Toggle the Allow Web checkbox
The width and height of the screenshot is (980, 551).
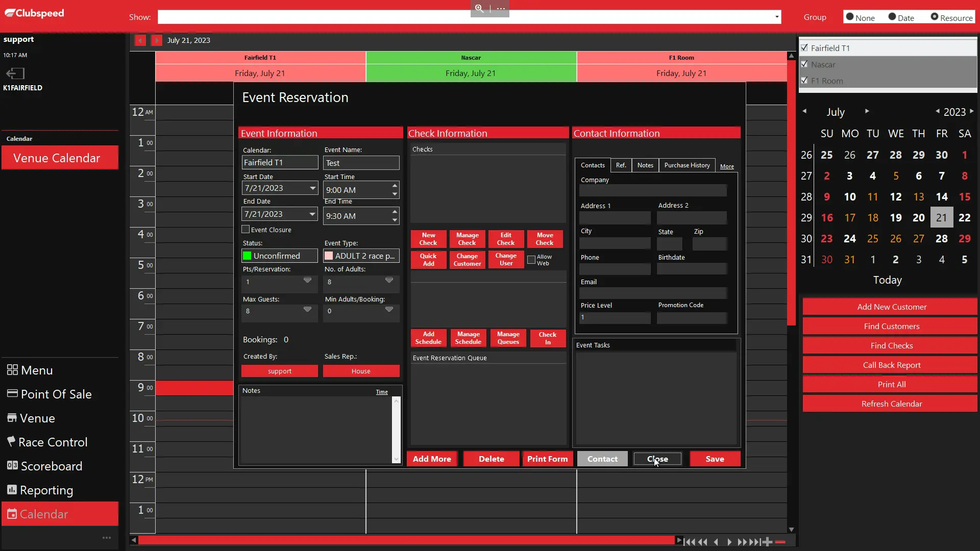pos(531,260)
